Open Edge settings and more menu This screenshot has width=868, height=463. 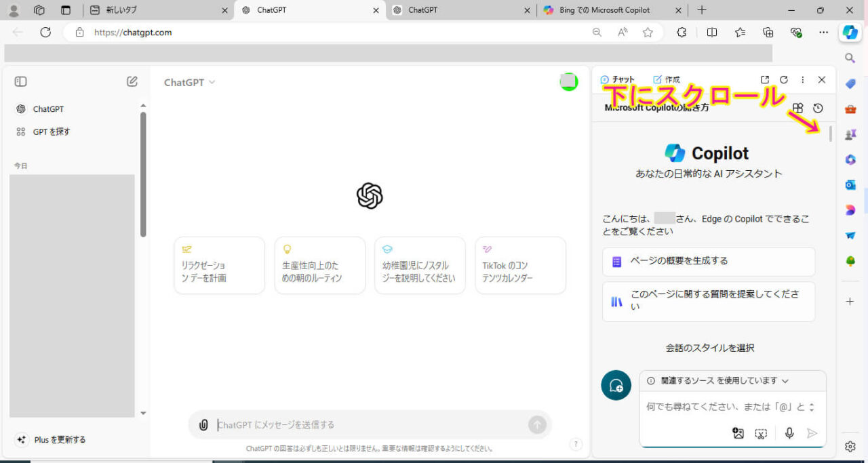click(823, 32)
